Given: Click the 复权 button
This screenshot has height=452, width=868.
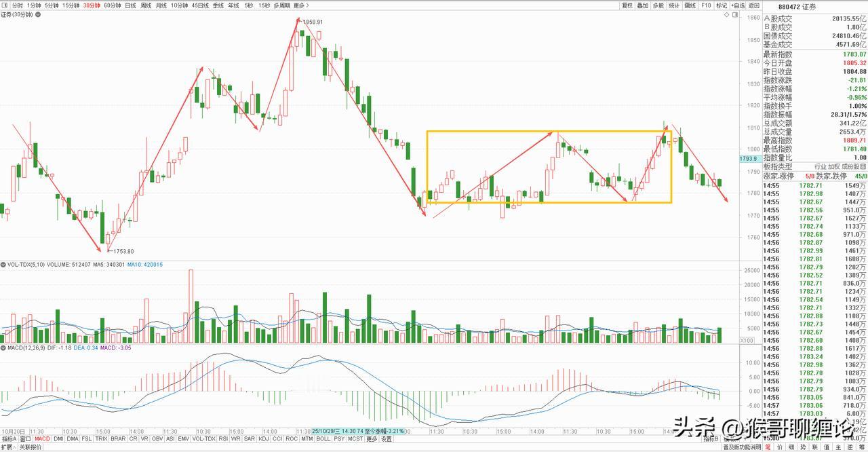Looking at the screenshot, I should coord(627,5).
